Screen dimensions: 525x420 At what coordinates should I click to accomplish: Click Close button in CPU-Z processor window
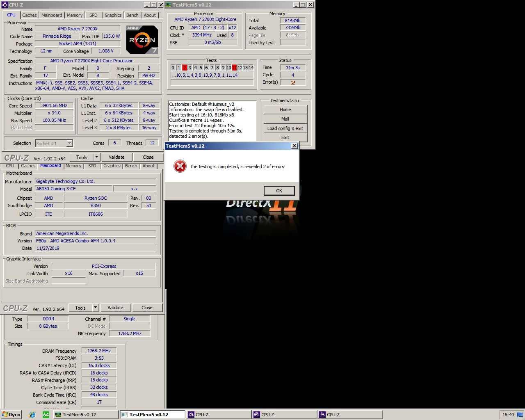(148, 157)
